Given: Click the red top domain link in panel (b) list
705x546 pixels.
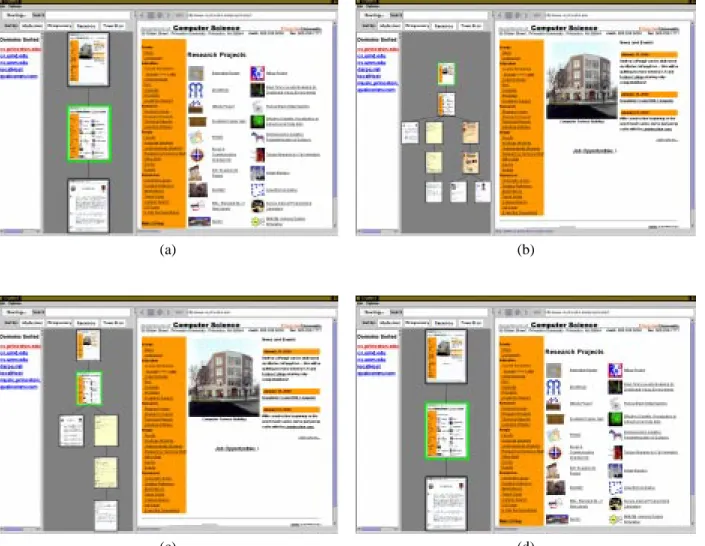Looking at the screenshot, I should click(x=378, y=49).
